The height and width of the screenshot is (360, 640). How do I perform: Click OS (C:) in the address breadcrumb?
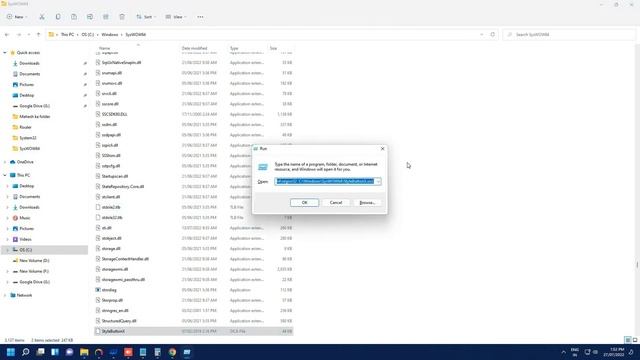(87, 35)
